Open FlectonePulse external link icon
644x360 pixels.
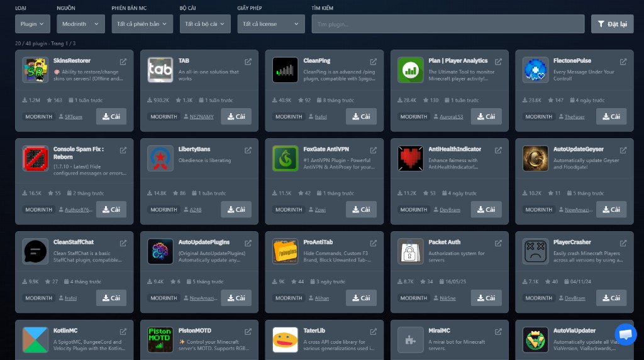coord(623,62)
